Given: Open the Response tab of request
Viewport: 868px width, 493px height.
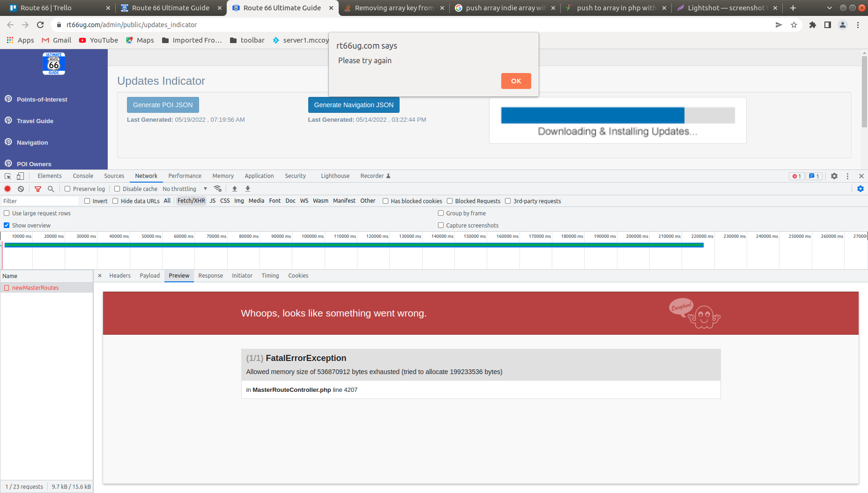Looking at the screenshot, I should (210, 276).
